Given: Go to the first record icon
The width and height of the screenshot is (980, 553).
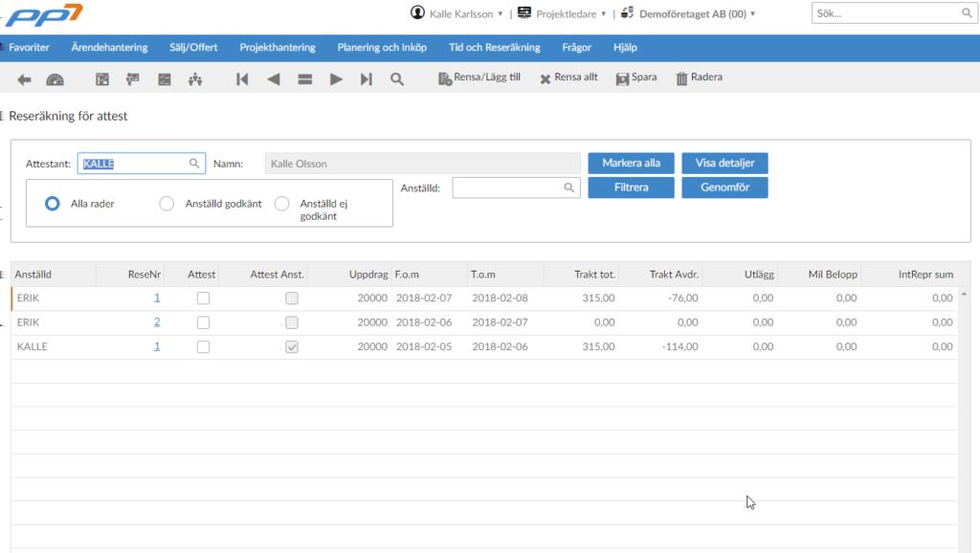Looking at the screenshot, I should tap(242, 79).
